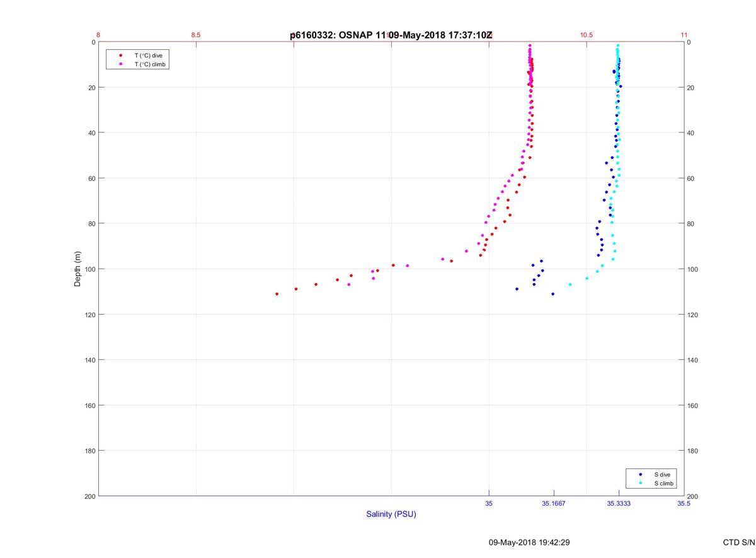The height and width of the screenshot is (558, 756).
Task: Click the dark blue marker beside 'S dive'
Action: pyautogui.click(x=641, y=474)
